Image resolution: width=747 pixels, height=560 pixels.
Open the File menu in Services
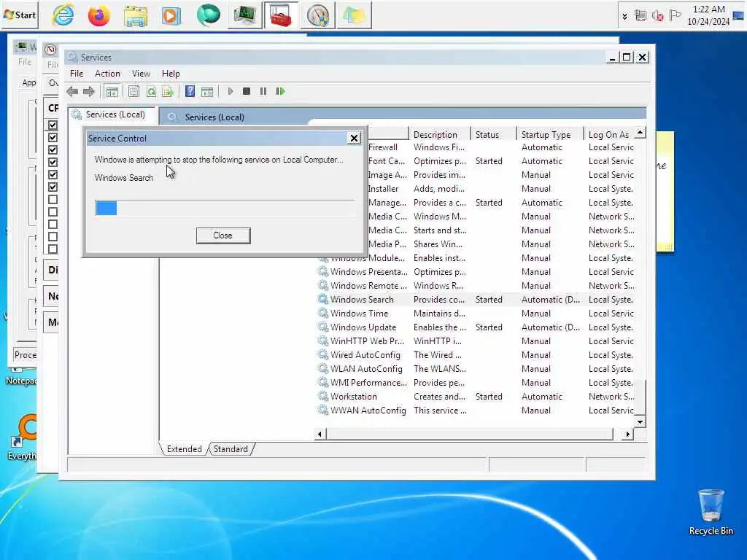click(76, 74)
